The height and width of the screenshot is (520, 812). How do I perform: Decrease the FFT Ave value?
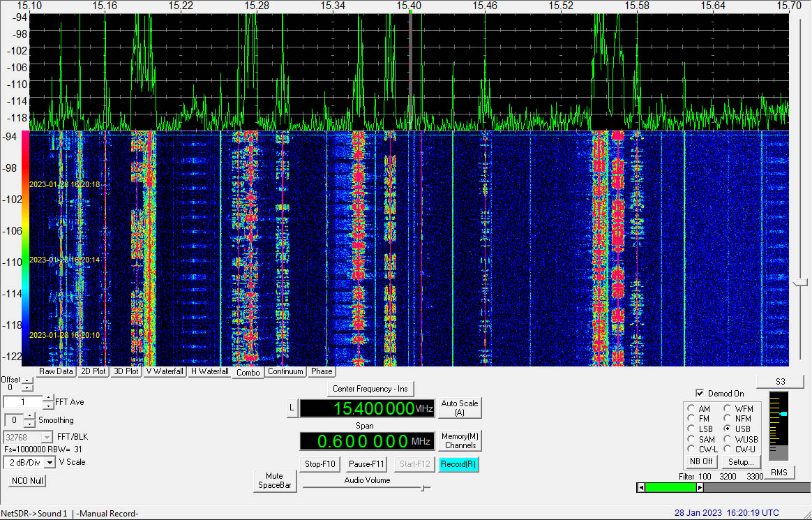click(x=48, y=405)
